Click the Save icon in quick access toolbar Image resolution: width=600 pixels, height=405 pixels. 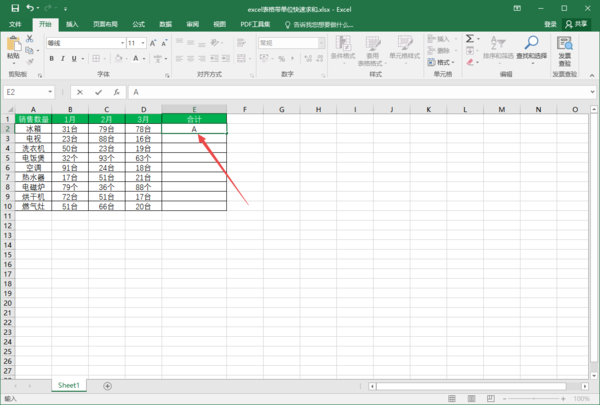pos(13,8)
